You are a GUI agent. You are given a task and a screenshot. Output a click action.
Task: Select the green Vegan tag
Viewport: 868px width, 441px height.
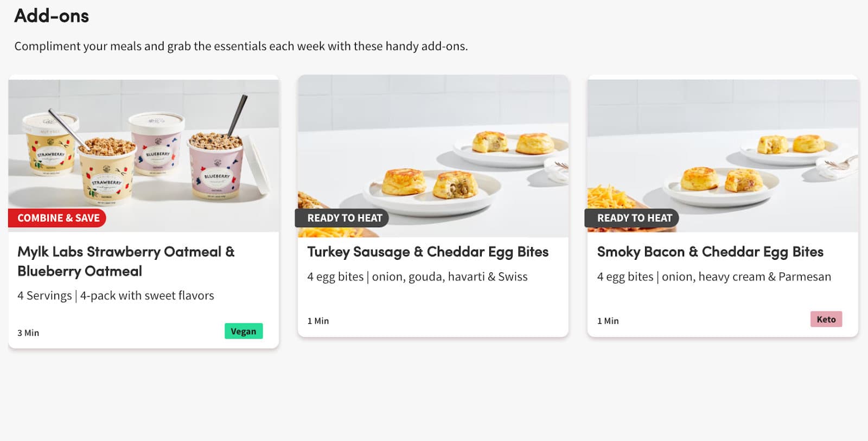coord(244,331)
